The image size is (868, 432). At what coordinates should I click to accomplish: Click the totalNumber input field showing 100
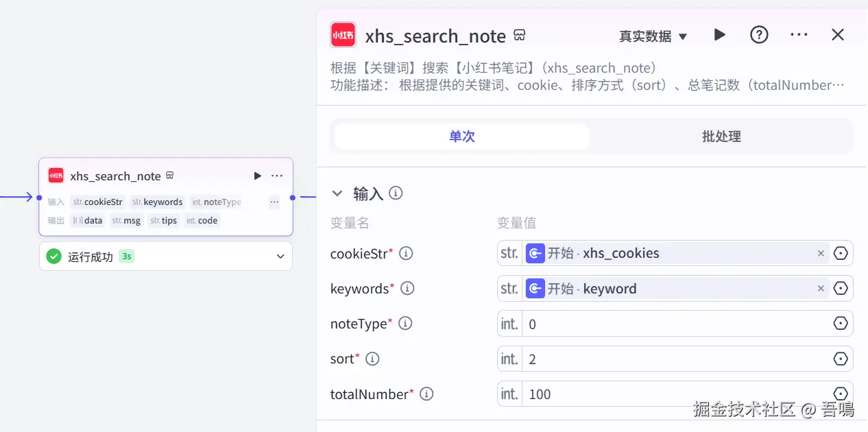675,394
